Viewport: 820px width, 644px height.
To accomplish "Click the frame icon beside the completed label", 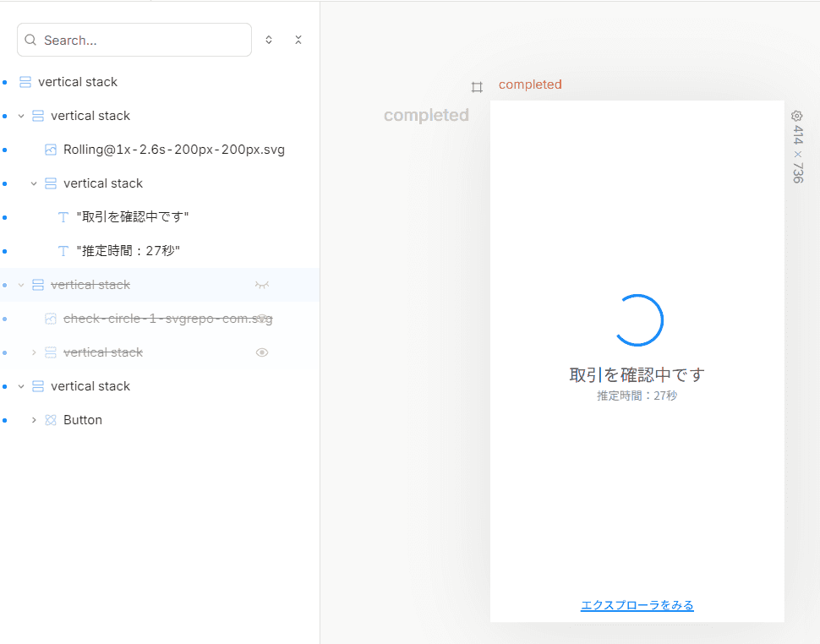I will [477, 87].
